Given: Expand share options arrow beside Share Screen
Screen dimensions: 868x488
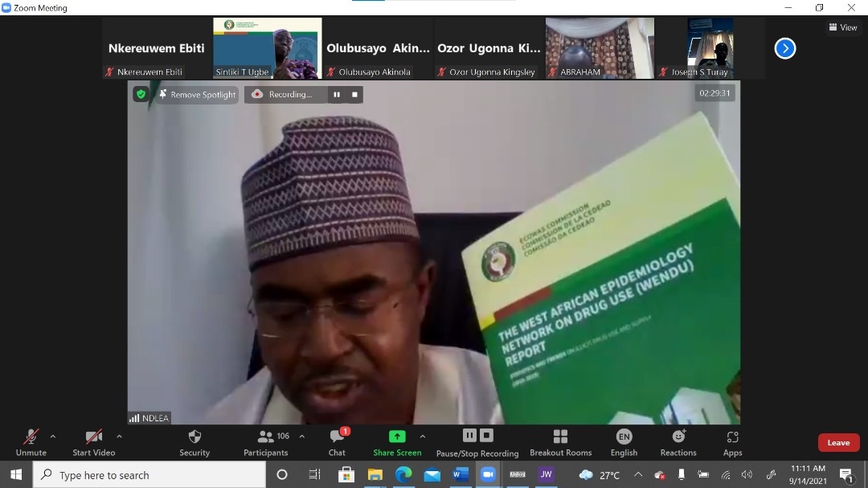Looking at the screenshot, I should pos(423,437).
